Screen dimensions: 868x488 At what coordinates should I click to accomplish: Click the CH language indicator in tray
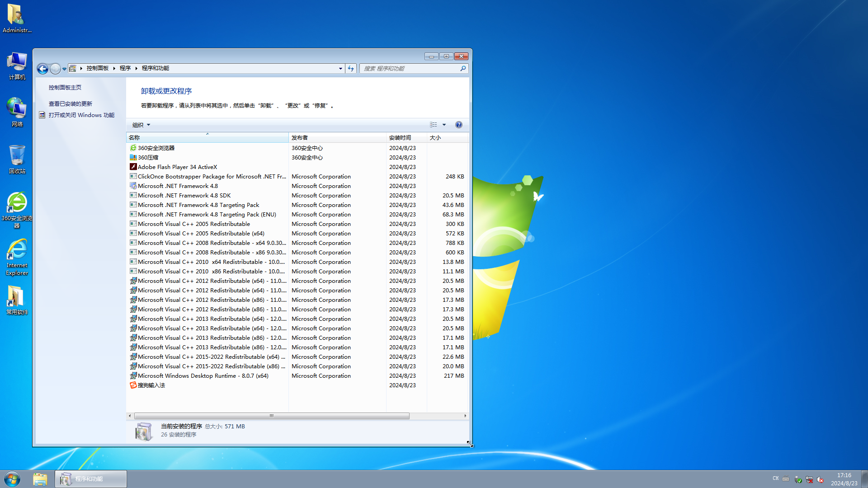pyautogui.click(x=776, y=479)
